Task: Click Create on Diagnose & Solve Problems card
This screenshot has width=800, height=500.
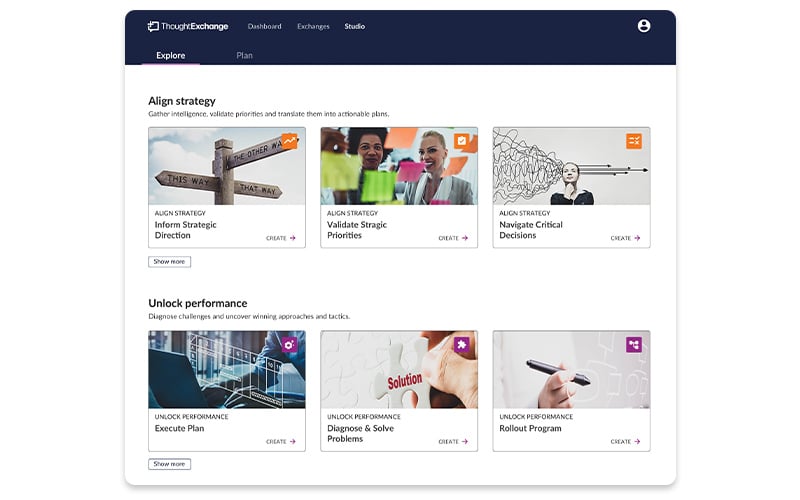Action: 454,441
